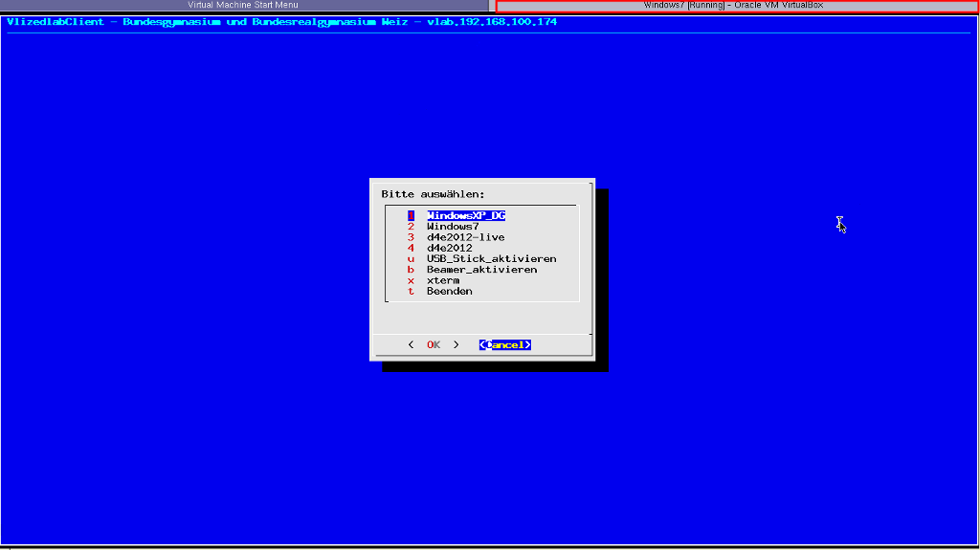Choose USB_Stick_aktivieren from the list

491,259
